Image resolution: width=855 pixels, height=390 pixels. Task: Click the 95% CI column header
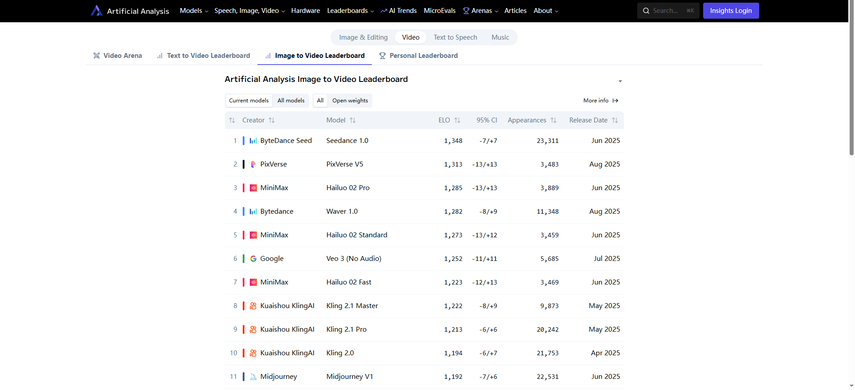[x=486, y=120]
